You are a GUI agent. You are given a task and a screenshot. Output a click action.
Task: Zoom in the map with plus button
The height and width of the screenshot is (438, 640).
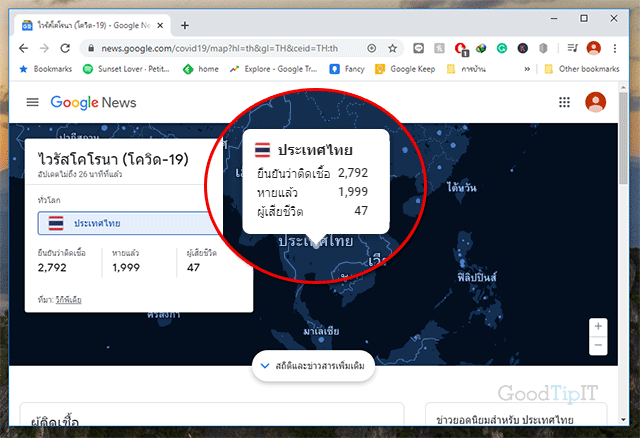pyautogui.click(x=598, y=327)
